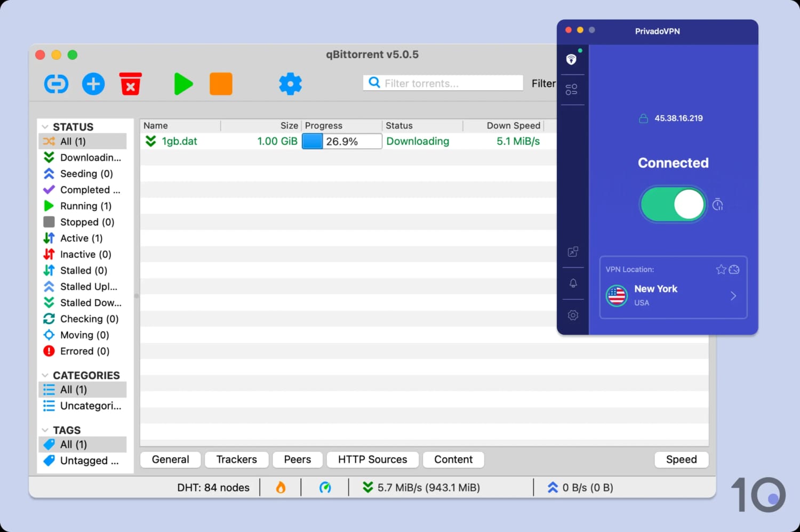Expand VPN location list via New York chevron

click(733, 296)
